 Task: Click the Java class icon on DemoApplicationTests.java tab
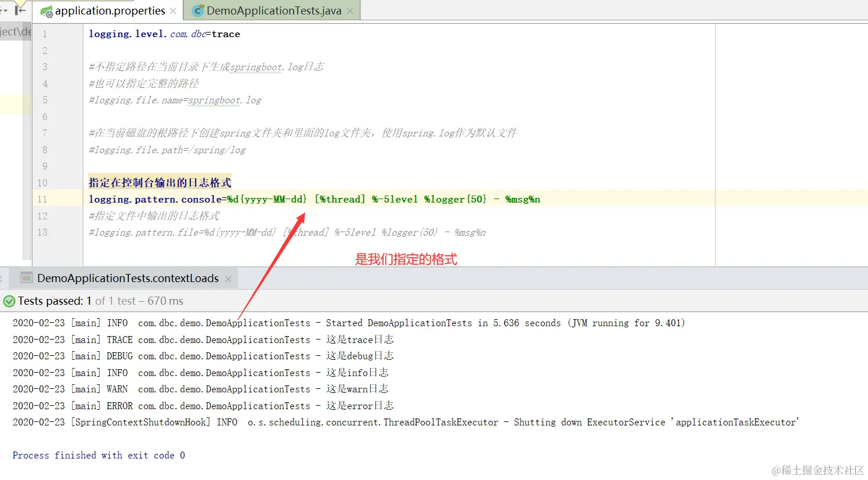(198, 10)
